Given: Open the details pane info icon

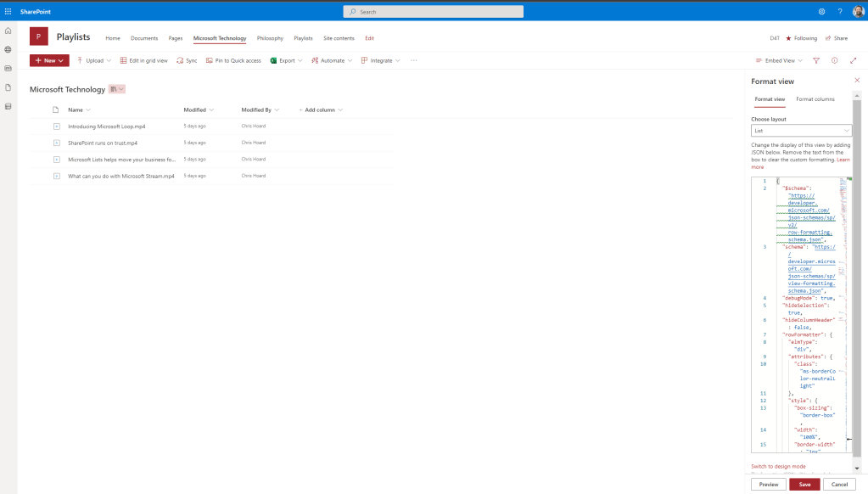Looking at the screenshot, I should [x=834, y=61].
